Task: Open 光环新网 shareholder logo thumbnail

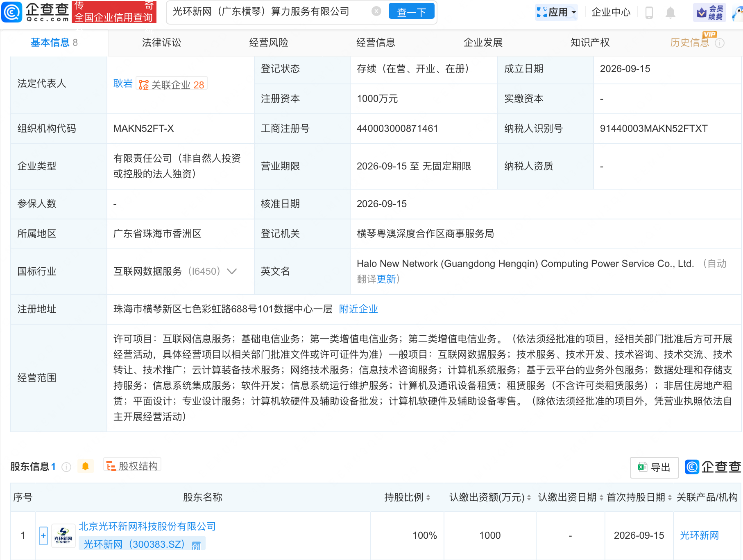Action: (x=63, y=535)
